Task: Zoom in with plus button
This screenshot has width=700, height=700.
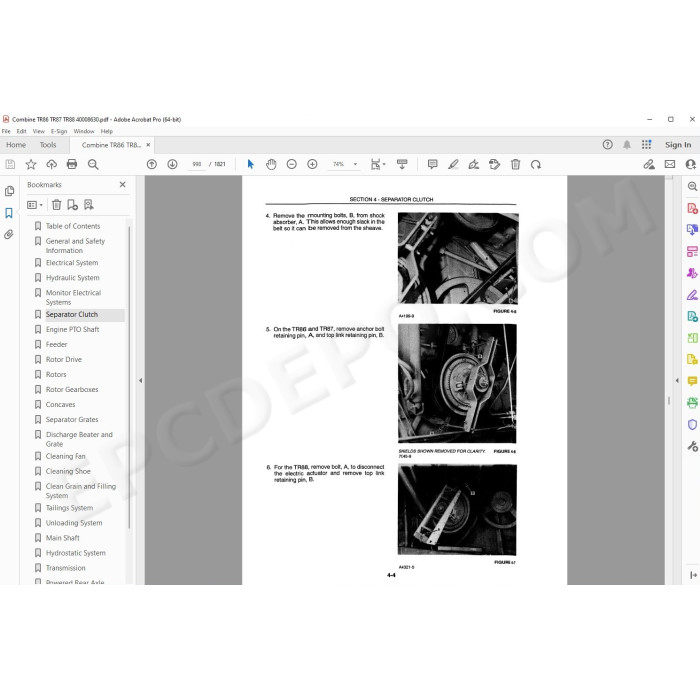Action: pos(312,164)
